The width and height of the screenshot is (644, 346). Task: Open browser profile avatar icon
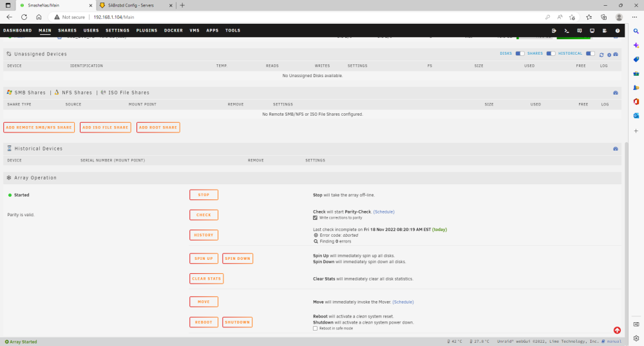click(x=619, y=17)
